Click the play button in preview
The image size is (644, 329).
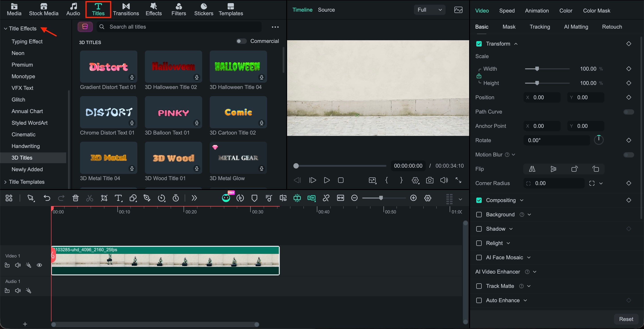(326, 180)
